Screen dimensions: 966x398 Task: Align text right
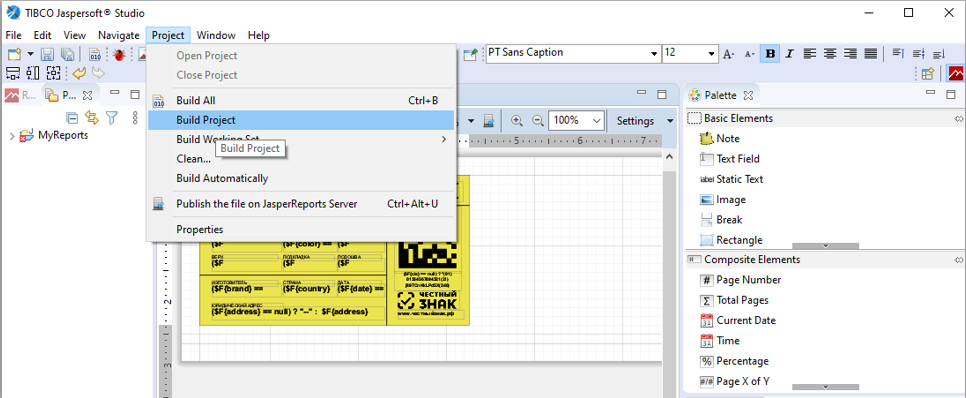(850, 54)
